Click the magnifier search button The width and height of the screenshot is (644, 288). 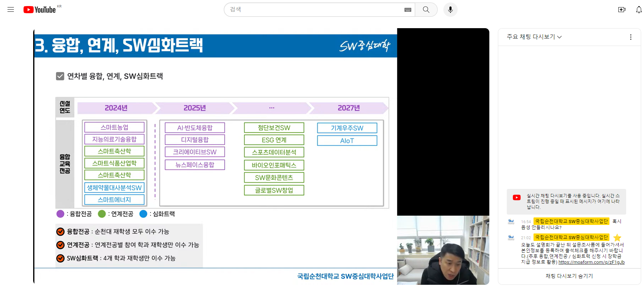click(x=426, y=10)
